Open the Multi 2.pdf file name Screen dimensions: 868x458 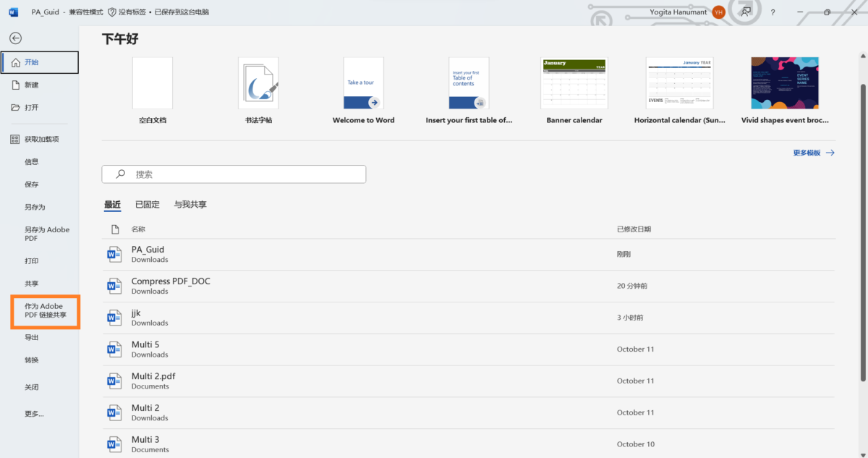(153, 376)
